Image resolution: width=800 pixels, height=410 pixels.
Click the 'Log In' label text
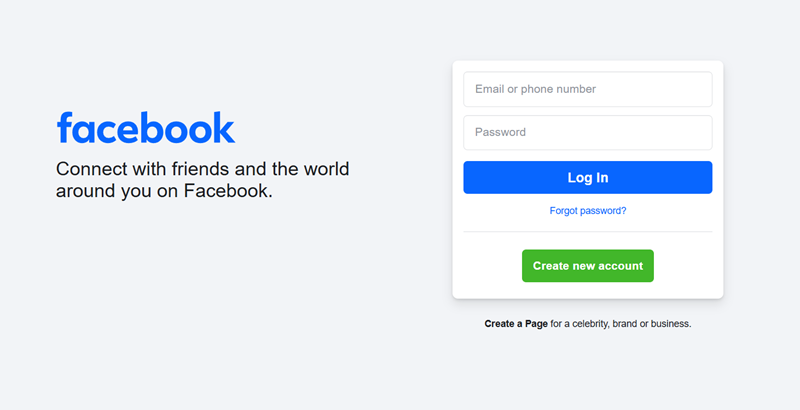coord(588,177)
